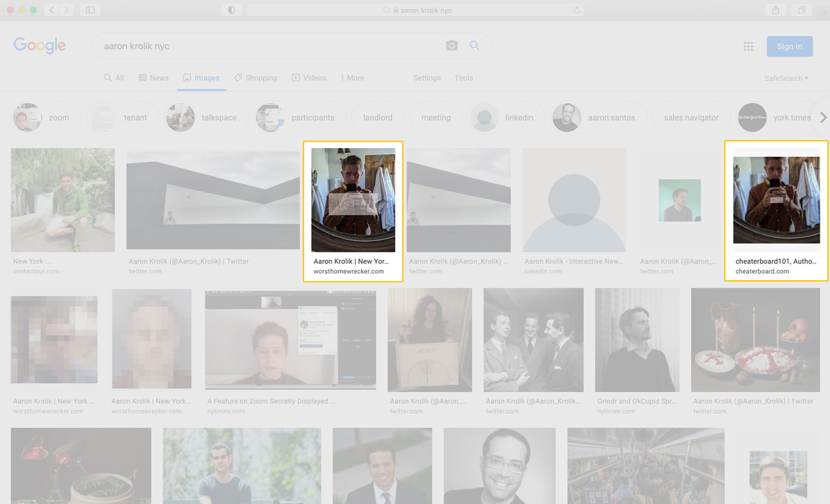
Task: Open the crowded subway car image
Action: pos(646,466)
